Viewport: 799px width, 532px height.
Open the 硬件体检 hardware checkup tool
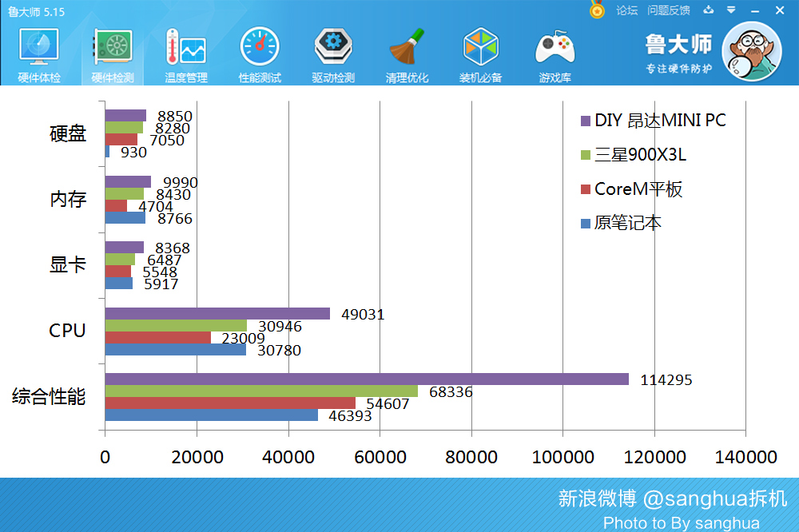[x=39, y=52]
